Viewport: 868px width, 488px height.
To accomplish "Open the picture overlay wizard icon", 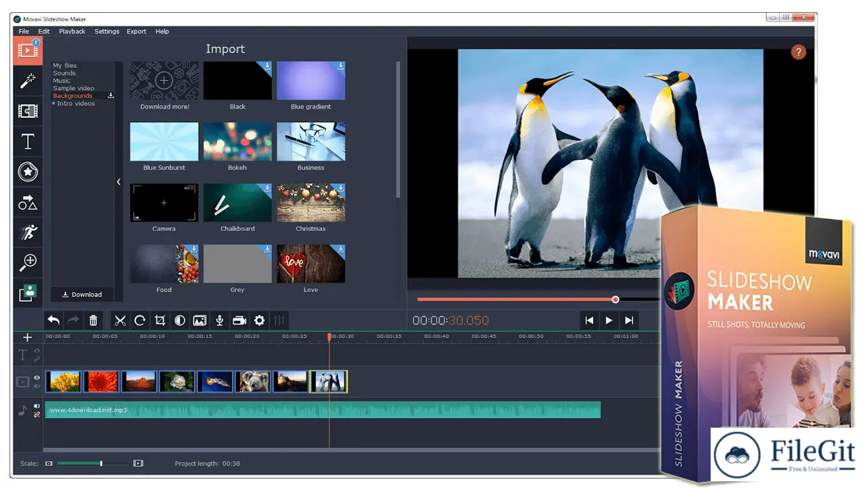I will point(199,321).
